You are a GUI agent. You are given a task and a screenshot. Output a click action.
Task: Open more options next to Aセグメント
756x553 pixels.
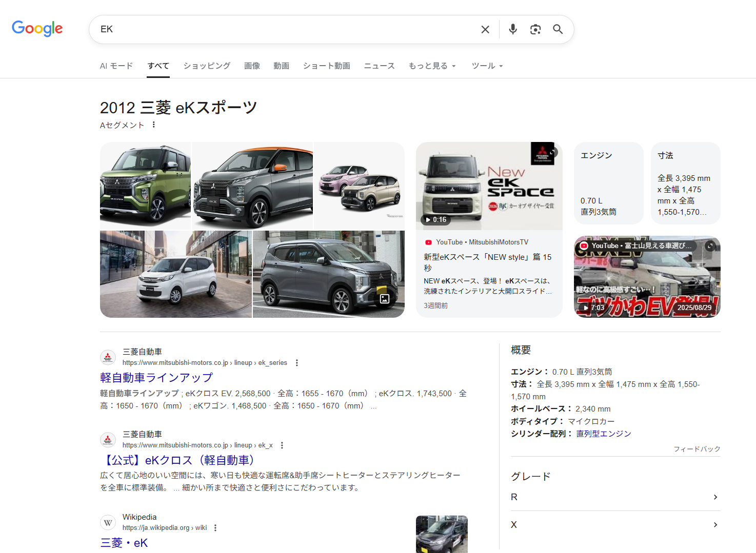tap(153, 125)
